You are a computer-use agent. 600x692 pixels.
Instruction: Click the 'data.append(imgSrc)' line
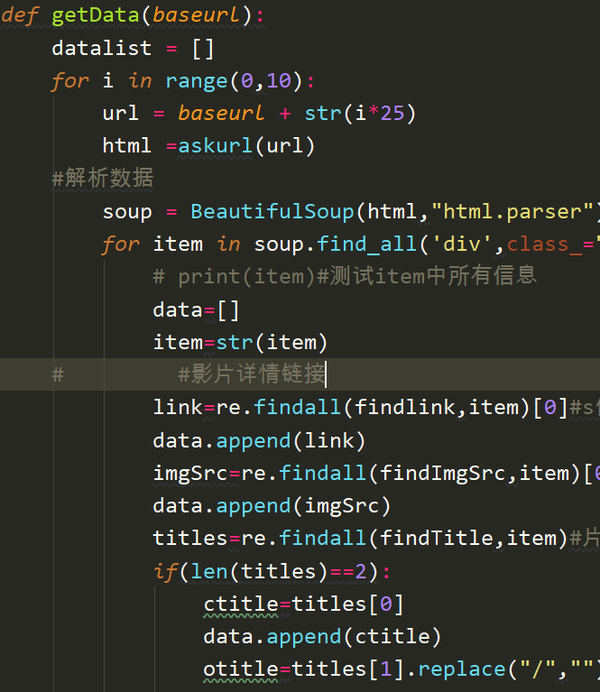[272, 506]
